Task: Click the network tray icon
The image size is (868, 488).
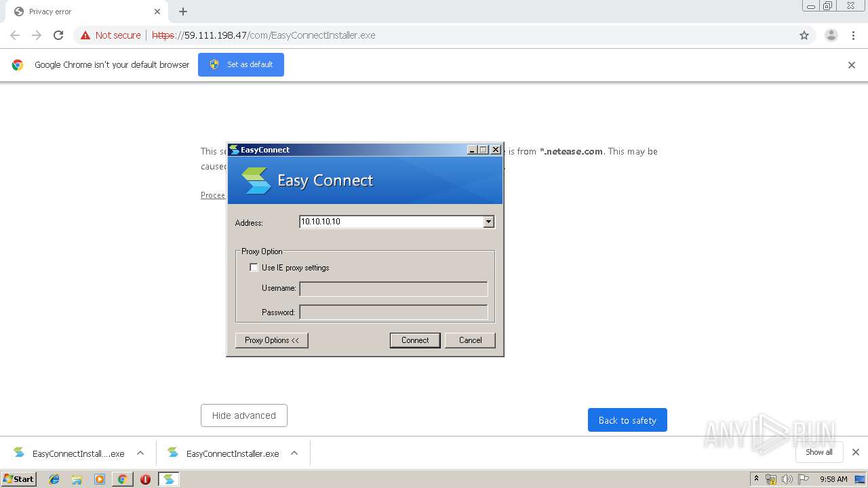Action: pos(771,479)
